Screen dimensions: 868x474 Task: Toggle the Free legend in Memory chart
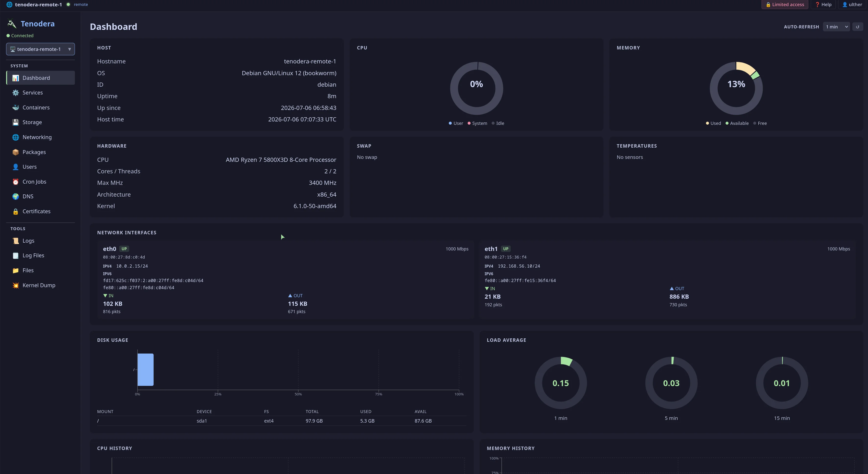click(760, 123)
